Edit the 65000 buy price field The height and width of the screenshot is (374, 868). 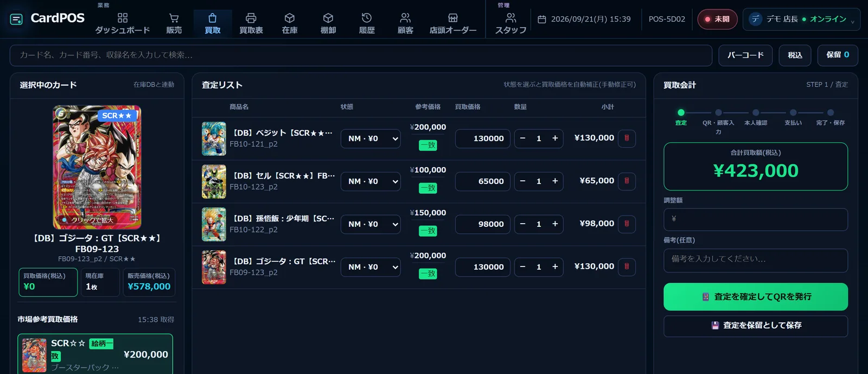483,181
